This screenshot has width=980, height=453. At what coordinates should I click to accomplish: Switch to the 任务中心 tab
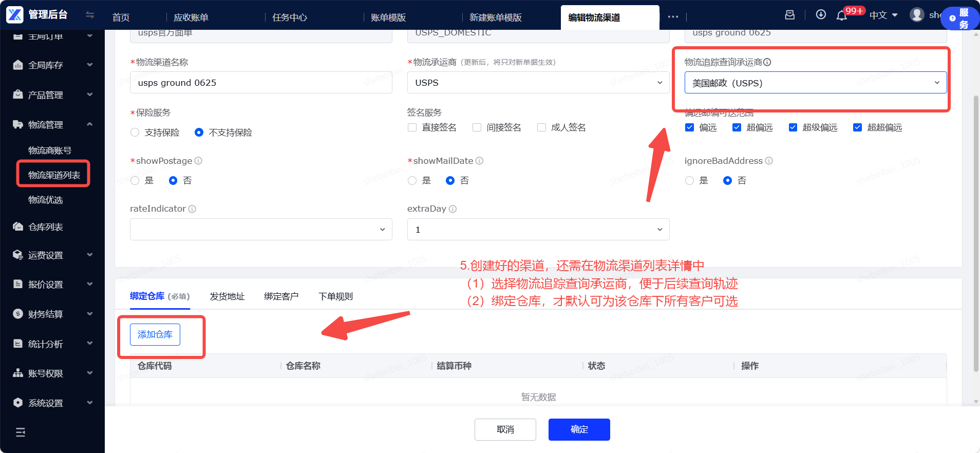pos(290,17)
